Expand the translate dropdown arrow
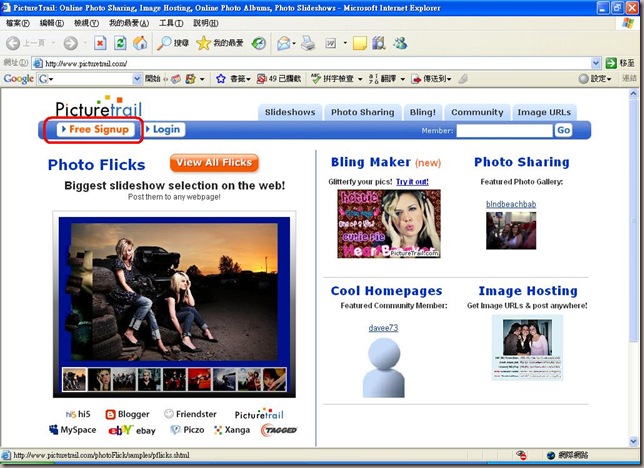This screenshot has width=644, height=468. (402, 79)
